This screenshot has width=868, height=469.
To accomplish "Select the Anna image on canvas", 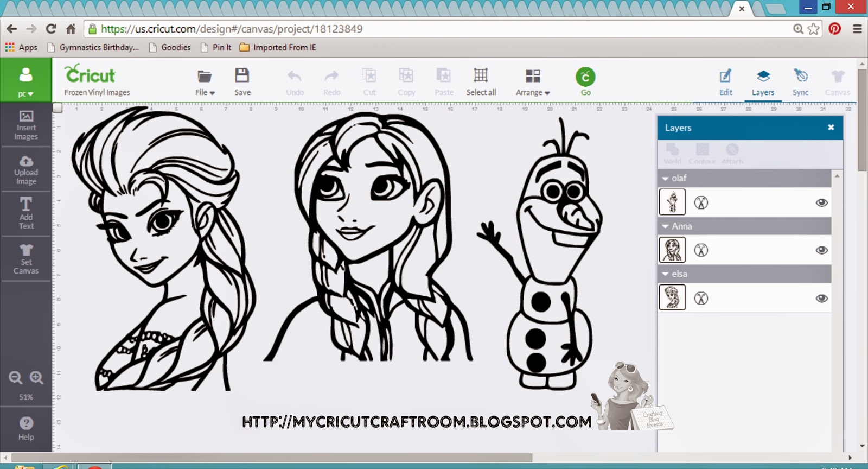I will coord(368,237).
